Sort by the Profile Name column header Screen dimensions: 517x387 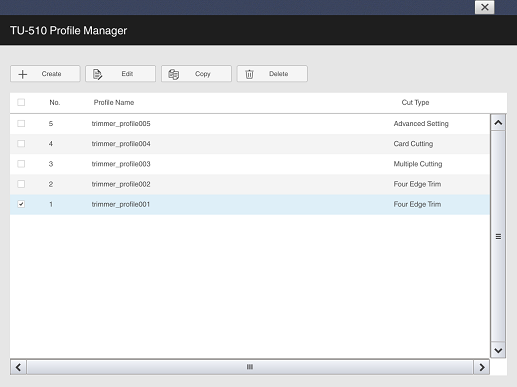[x=114, y=102]
